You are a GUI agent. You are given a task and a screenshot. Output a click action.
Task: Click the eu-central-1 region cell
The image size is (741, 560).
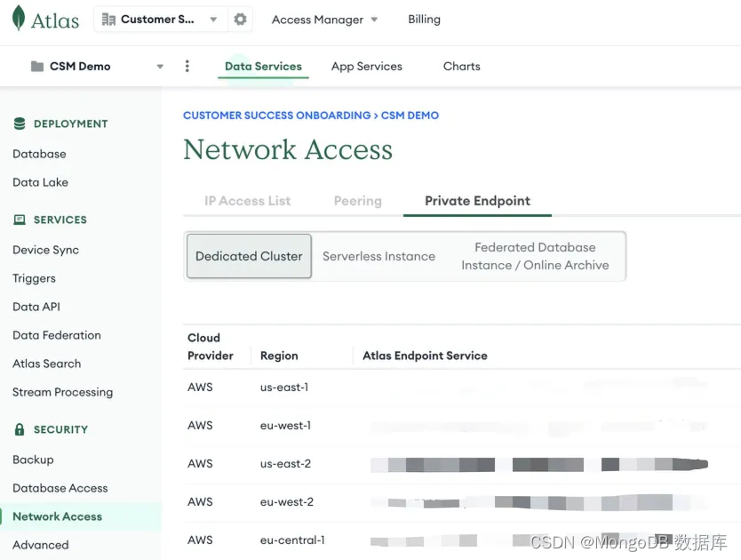(292, 540)
